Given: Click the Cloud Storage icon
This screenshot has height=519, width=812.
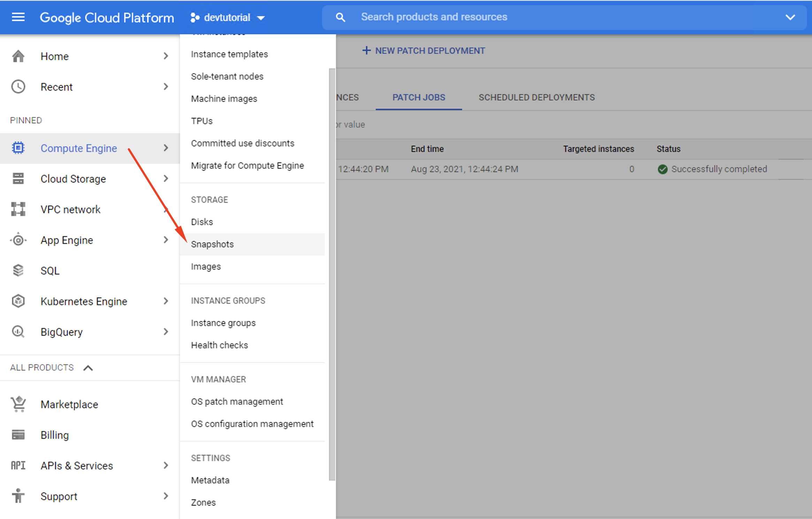Looking at the screenshot, I should (18, 179).
